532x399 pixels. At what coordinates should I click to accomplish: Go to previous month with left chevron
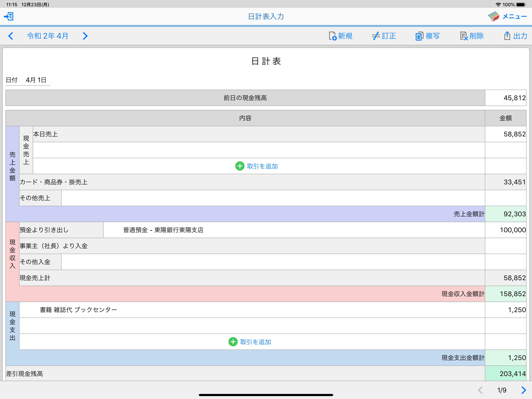coord(11,36)
